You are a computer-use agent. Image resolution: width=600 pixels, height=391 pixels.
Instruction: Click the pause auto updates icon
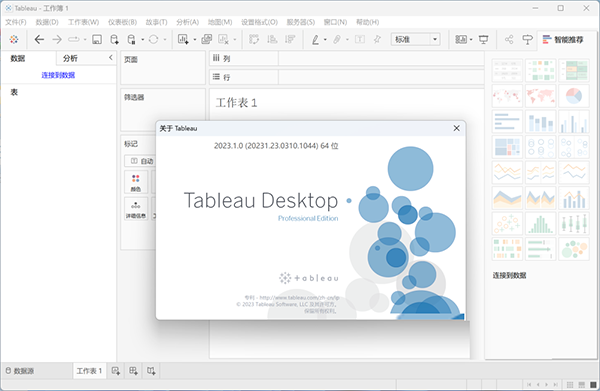[x=131, y=39]
